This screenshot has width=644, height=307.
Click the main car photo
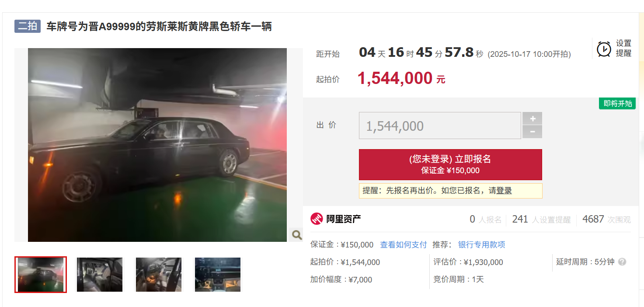157,145
